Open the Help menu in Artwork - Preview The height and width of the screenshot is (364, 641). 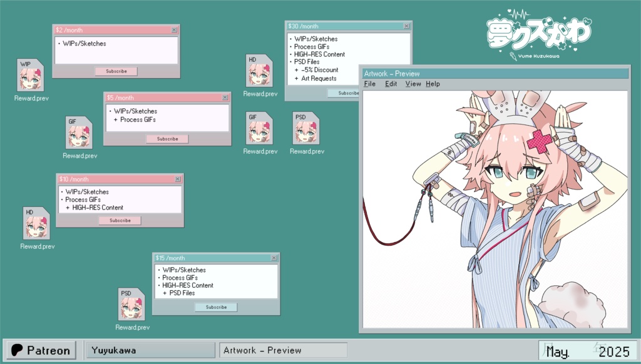pyautogui.click(x=433, y=84)
